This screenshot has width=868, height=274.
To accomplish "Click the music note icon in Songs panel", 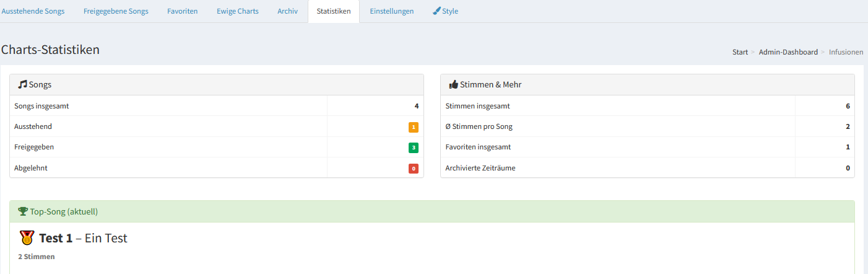I will tap(23, 84).
